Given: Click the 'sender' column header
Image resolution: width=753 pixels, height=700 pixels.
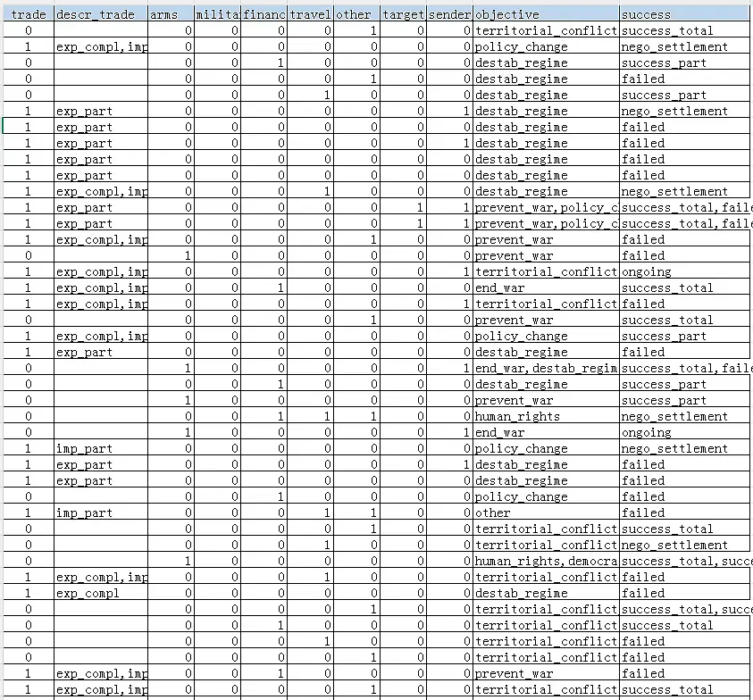Looking at the screenshot, I should (x=449, y=14).
